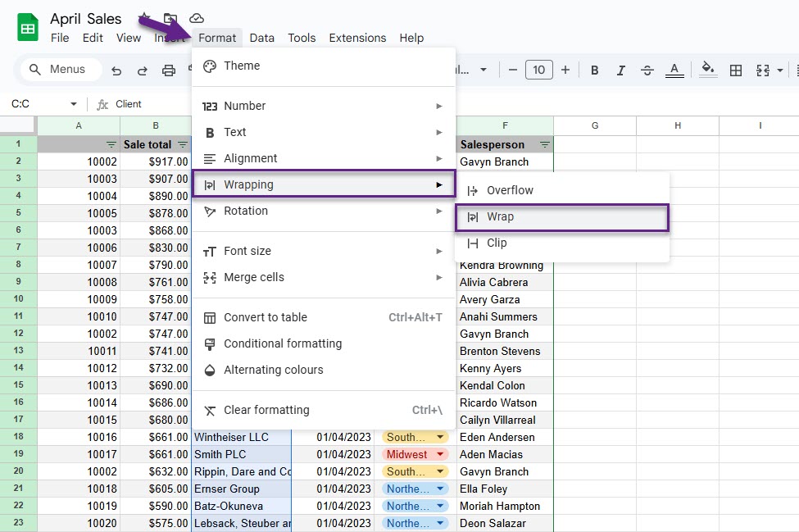Screen dimensions: 799x532
Task: Select row 12 header
Action: click(18, 334)
